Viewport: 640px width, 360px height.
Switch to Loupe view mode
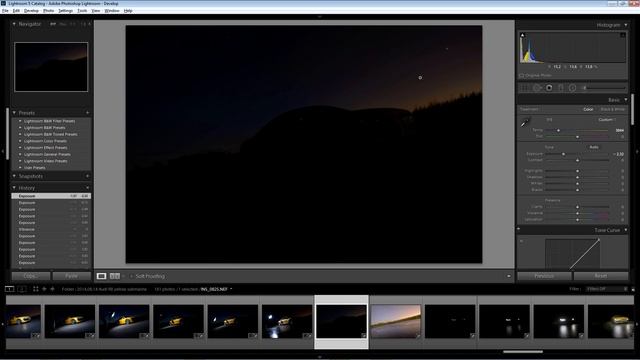click(x=101, y=276)
